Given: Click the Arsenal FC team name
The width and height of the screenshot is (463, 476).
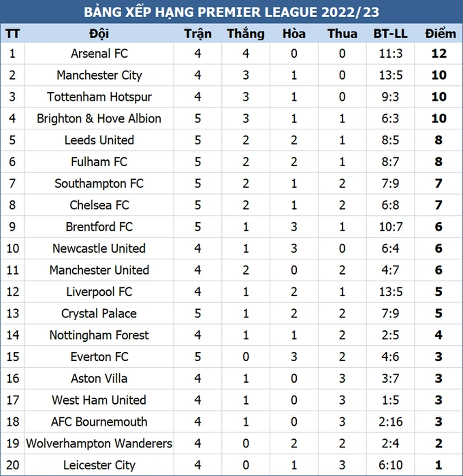Looking at the screenshot, I should [x=99, y=54].
